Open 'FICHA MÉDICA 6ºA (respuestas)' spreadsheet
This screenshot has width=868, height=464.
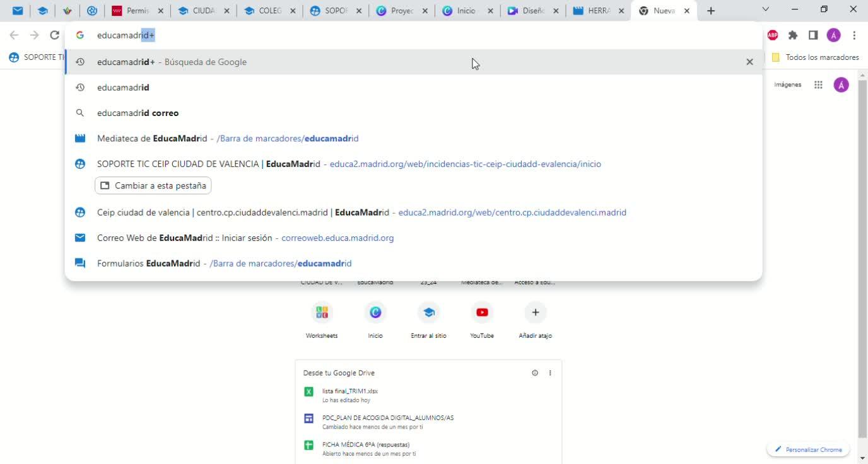tap(428, 448)
